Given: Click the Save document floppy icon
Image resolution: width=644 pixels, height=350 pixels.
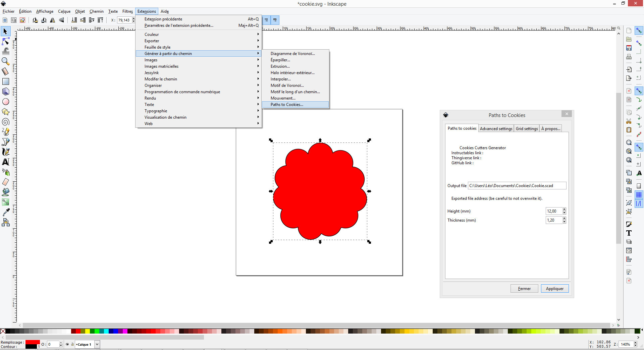Looking at the screenshot, I should (x=629, y=48).
